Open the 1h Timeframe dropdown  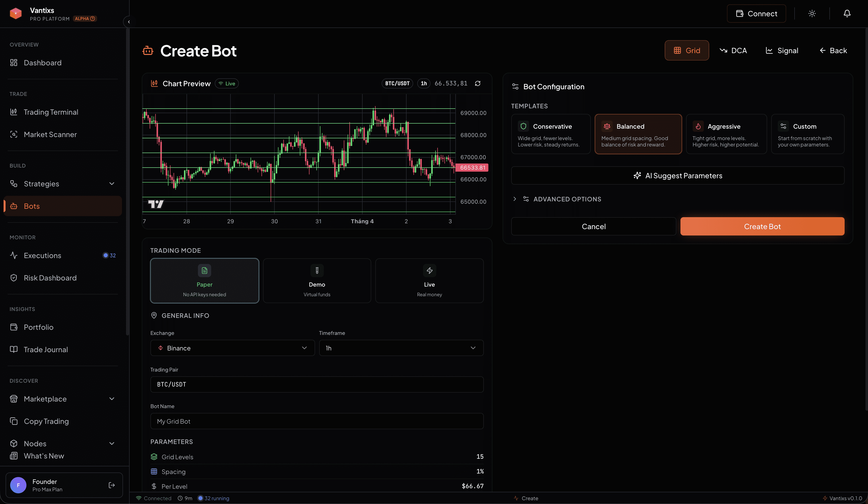pos(401,348)
